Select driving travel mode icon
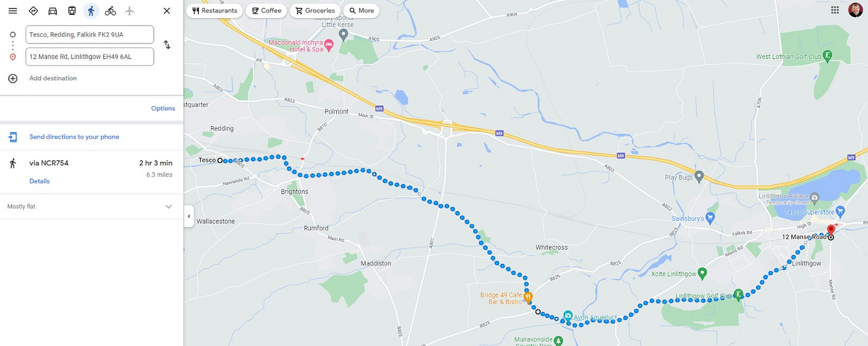Screen dimensions: 868x346 coord(52,11)
